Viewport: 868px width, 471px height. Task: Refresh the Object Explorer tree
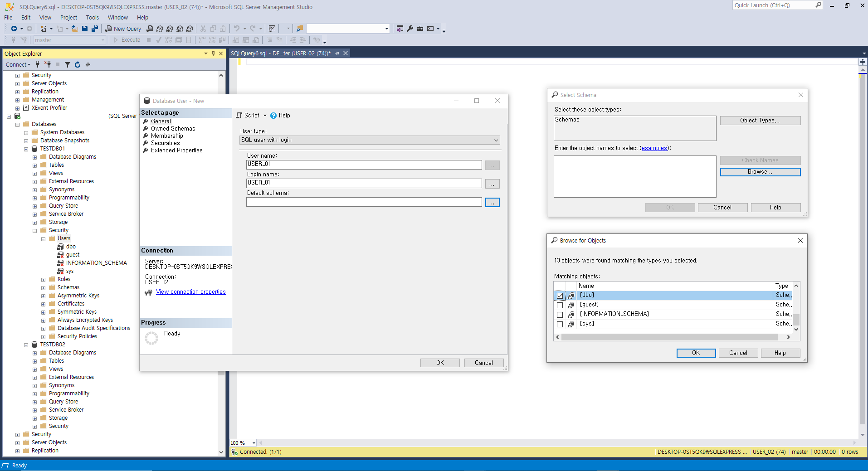pyautogui.click(x=78, y=64)
